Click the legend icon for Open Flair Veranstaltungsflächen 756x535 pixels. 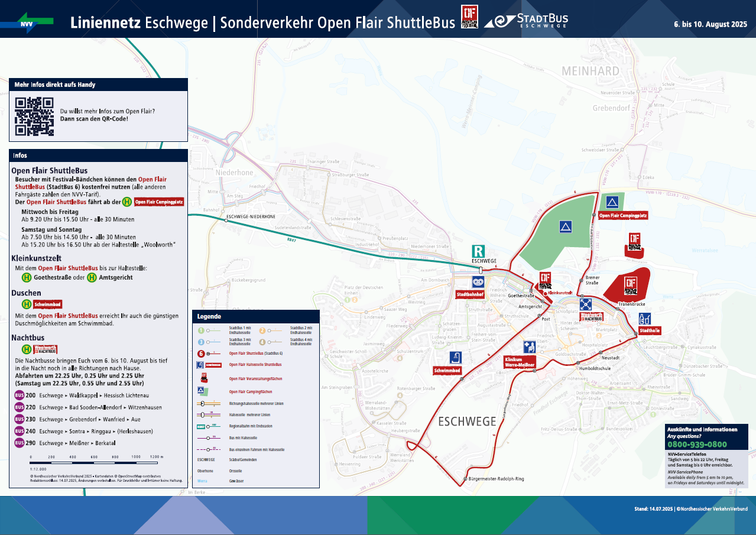point(204,378)
